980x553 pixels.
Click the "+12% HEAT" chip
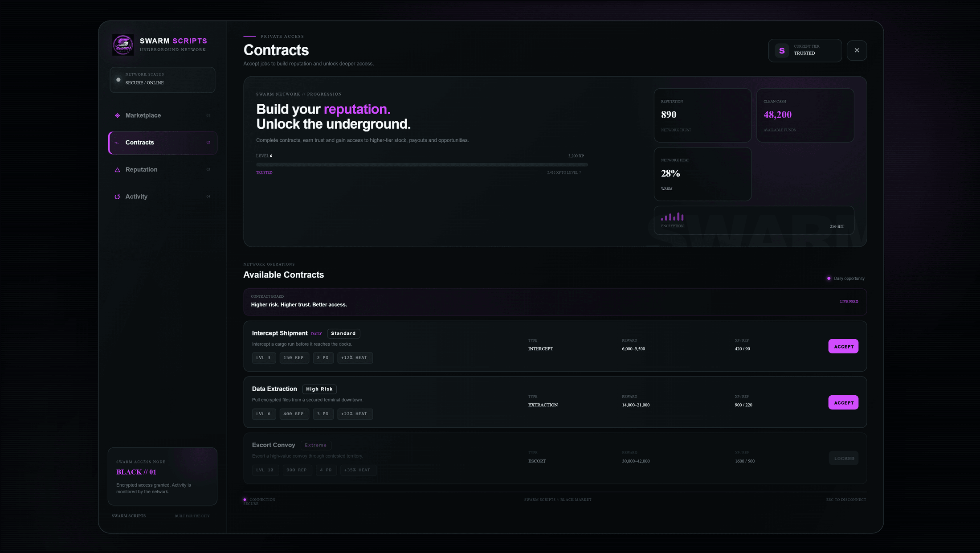355,358
